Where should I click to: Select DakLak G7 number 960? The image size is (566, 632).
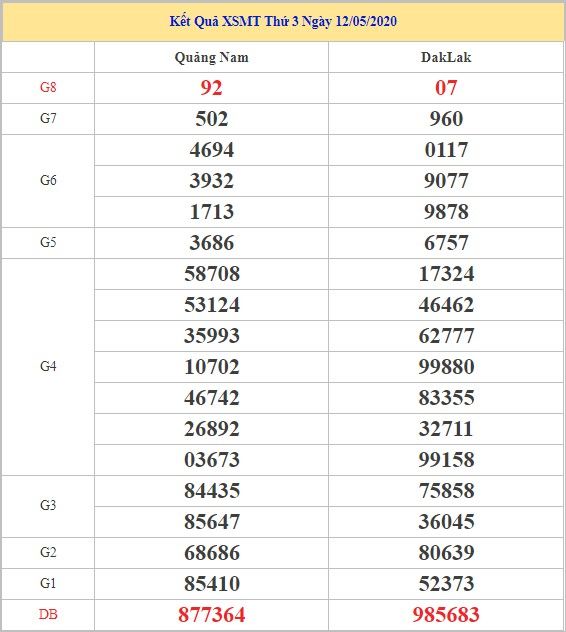(446, 119)
